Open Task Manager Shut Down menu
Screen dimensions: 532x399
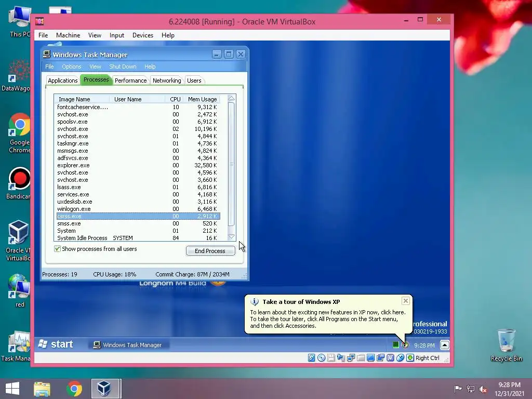(123, 66)
